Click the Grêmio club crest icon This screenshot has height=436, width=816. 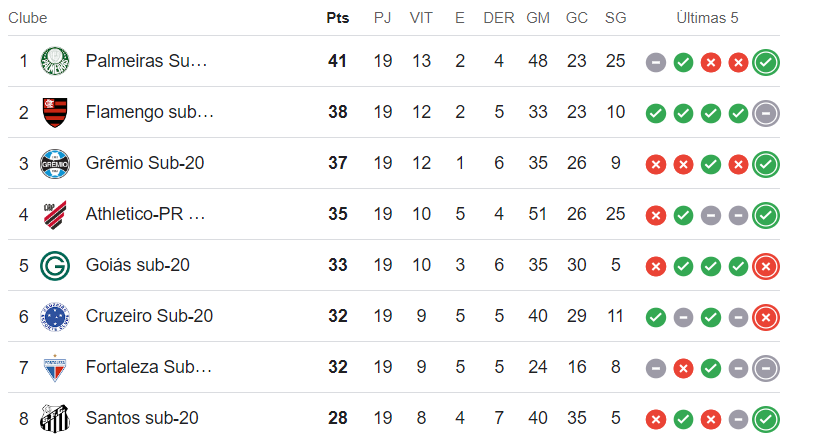click(x=54, y=164)
